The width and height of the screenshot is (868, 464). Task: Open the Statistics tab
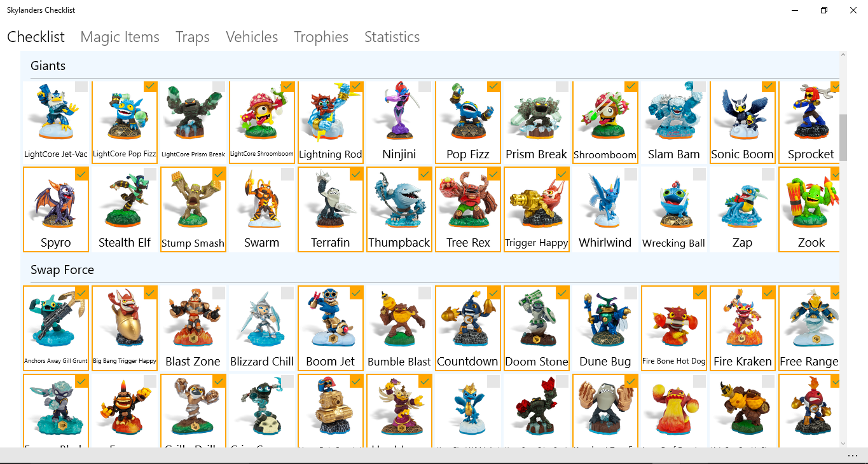tap(392, 37)
